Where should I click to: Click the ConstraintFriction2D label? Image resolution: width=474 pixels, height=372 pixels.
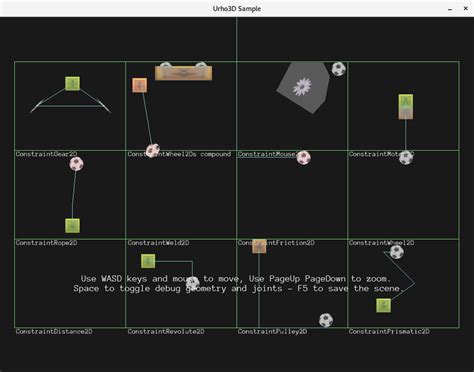tap(276, 243)
